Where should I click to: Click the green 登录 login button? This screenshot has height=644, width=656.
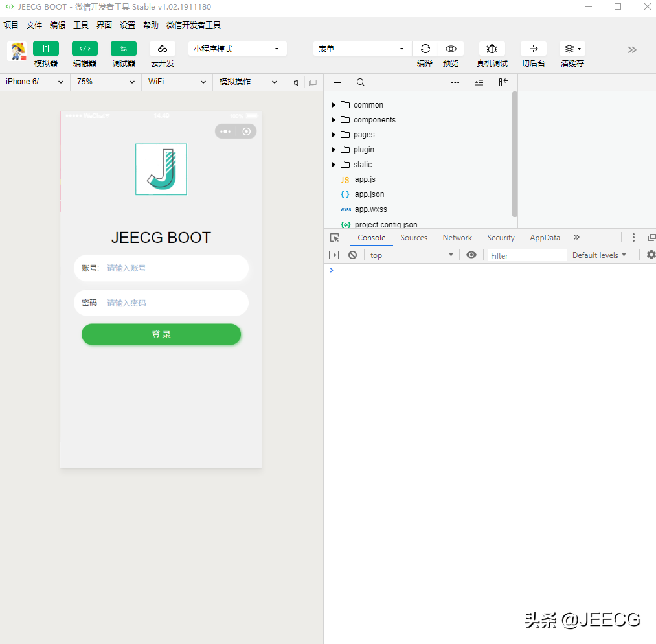(x=161, y=334)
